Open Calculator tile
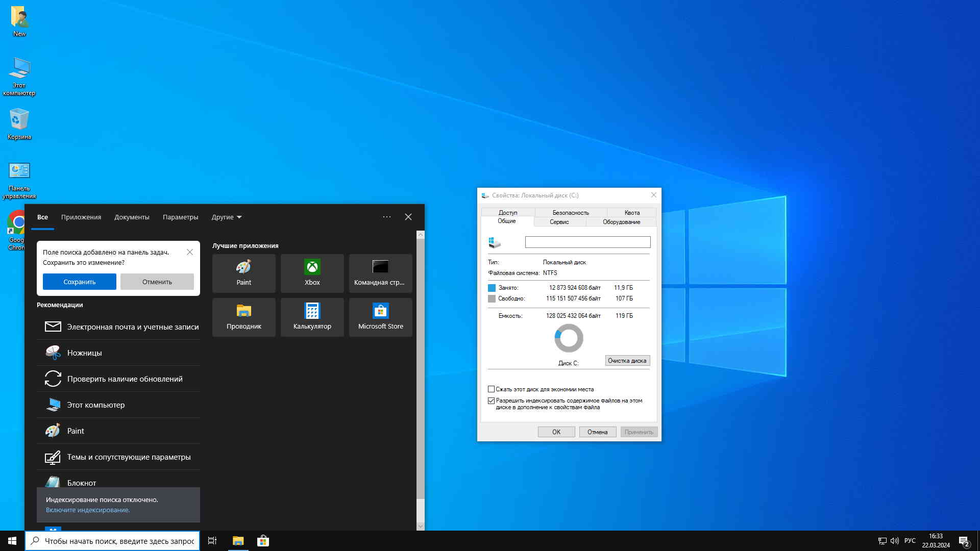The height and width of the screenshot is (551, 980). coord(312,317)
